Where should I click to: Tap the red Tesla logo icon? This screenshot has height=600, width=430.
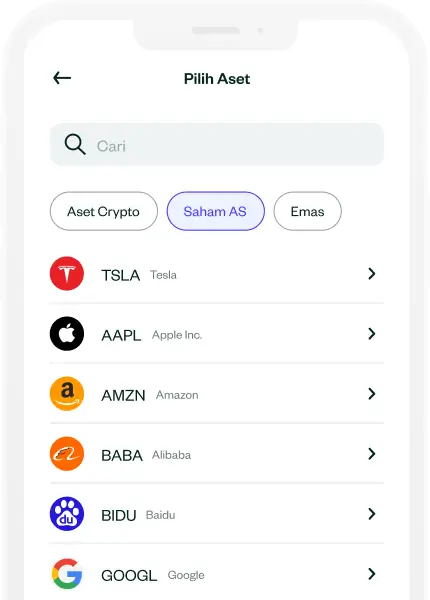(67, 274)
